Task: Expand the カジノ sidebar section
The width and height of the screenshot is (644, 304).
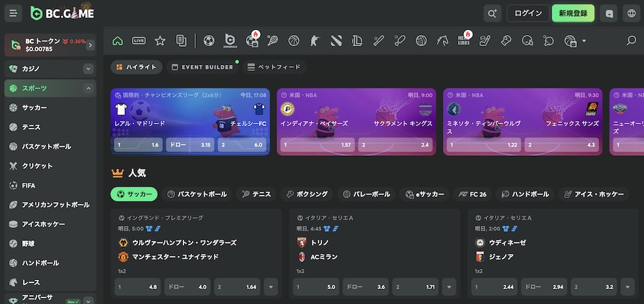Action: pos(88,69)
